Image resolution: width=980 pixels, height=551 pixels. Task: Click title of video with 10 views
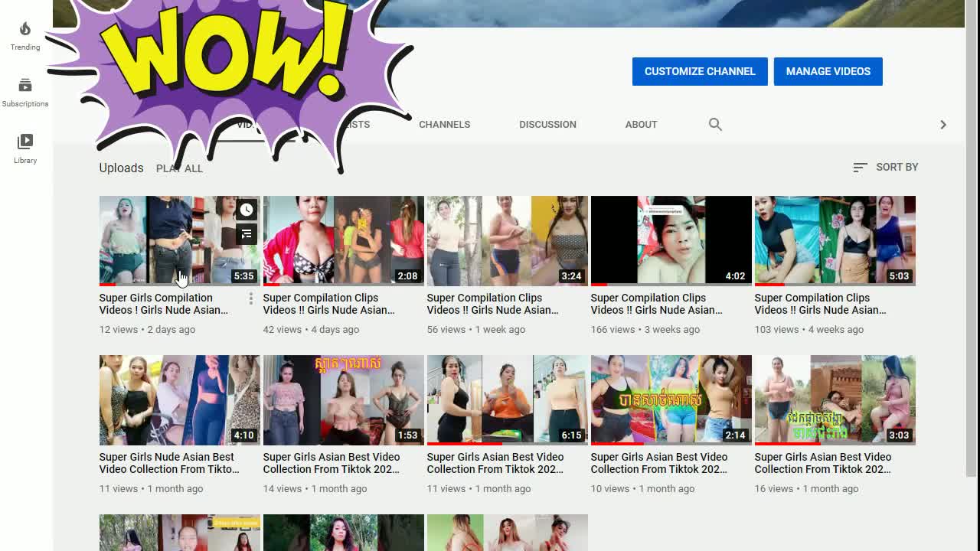click(659, 463)
